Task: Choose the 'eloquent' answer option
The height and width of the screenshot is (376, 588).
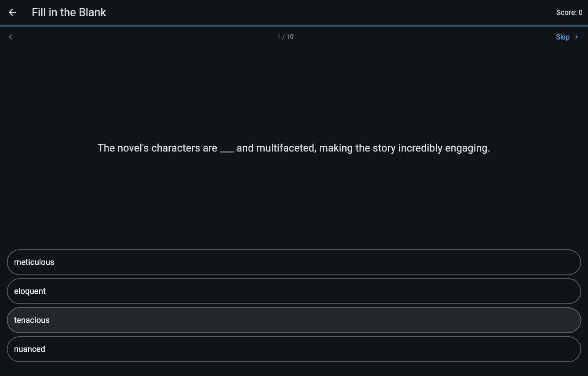Action: coord(294,291)
